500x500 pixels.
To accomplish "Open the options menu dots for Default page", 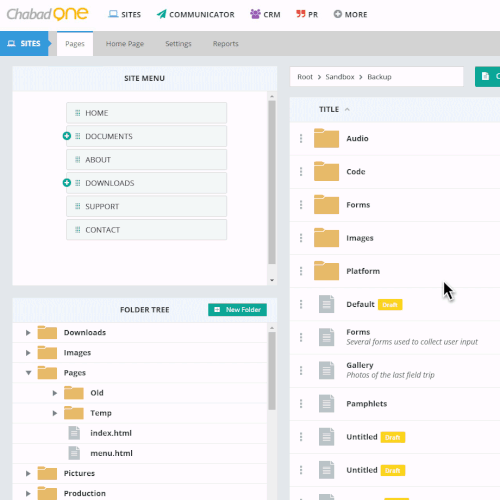I will coord(301,304).
